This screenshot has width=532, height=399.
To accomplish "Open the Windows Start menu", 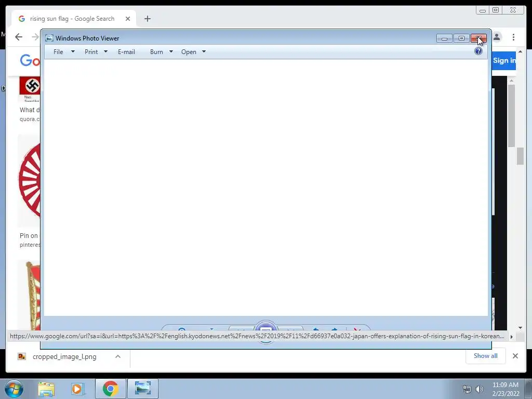I will 14,389.
